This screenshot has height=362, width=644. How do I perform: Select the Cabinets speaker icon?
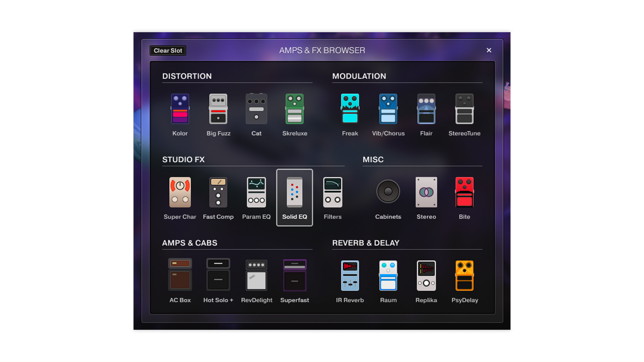[x=388, y=192]
